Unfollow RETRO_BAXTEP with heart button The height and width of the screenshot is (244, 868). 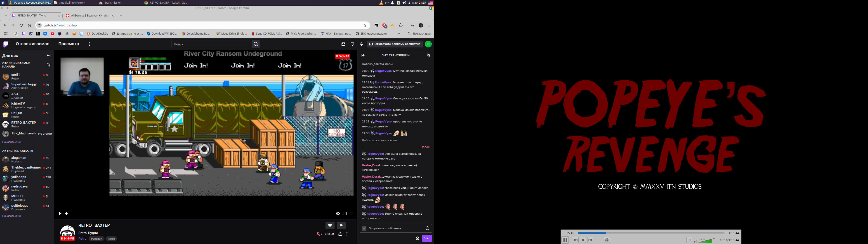coord(330,225)
